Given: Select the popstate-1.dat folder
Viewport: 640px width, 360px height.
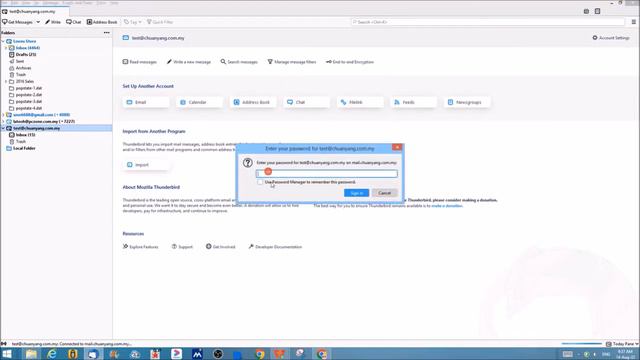Looking at the screenshot, I should coord(29,88).
